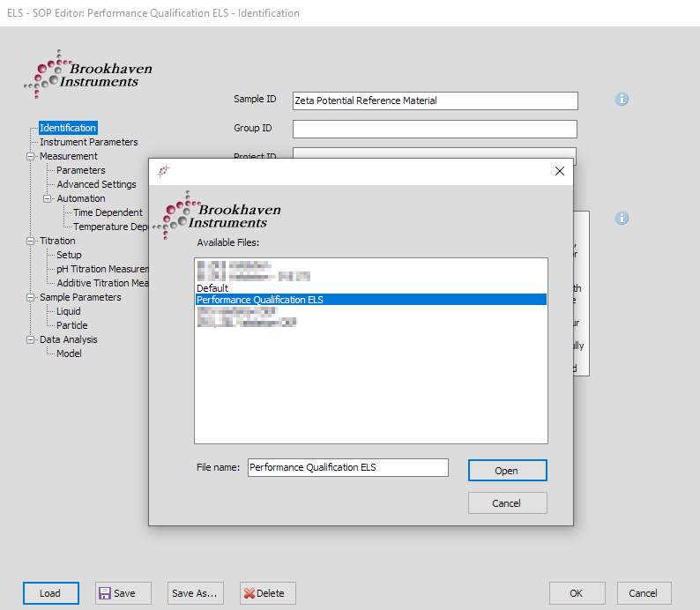Viewport: 700px width, 610px height.
Task: Click the Group ID input field
Action: coord(435,129)
